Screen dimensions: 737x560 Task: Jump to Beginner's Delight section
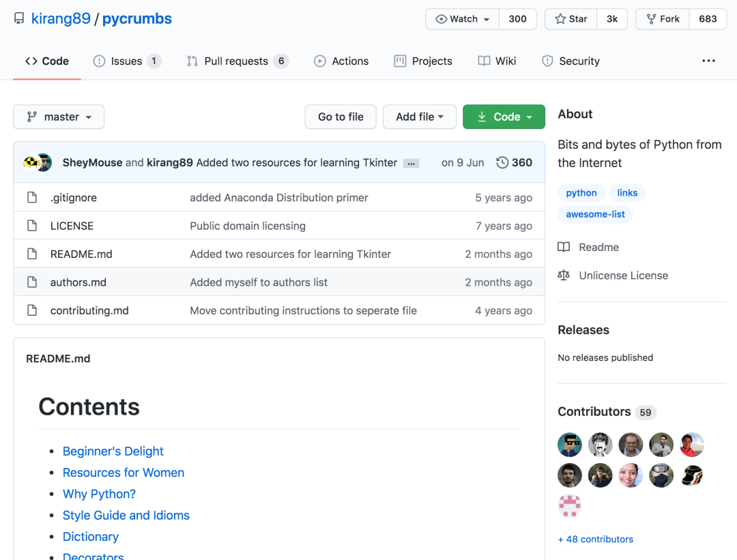pyautogui.click(x=113, y=451)
